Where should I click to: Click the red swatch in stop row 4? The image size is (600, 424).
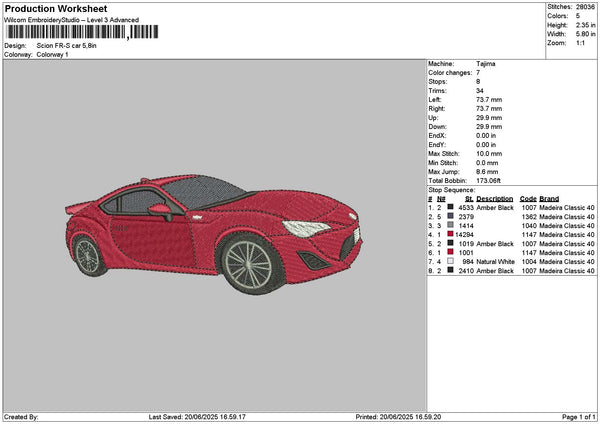pos(450,234)
